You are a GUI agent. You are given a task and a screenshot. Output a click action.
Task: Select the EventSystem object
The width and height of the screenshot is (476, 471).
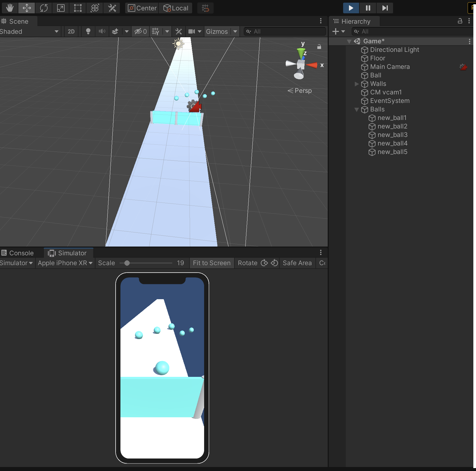(x=390, y=101)
